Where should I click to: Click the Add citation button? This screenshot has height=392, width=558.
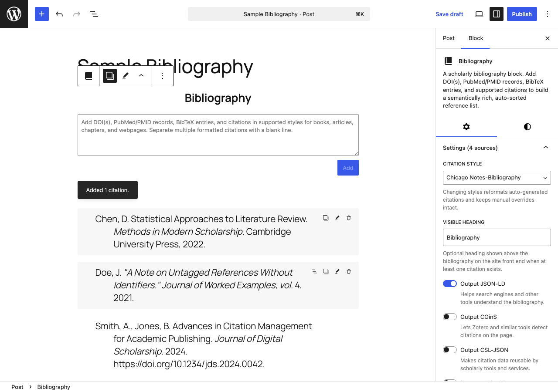(x=348, y=168)
